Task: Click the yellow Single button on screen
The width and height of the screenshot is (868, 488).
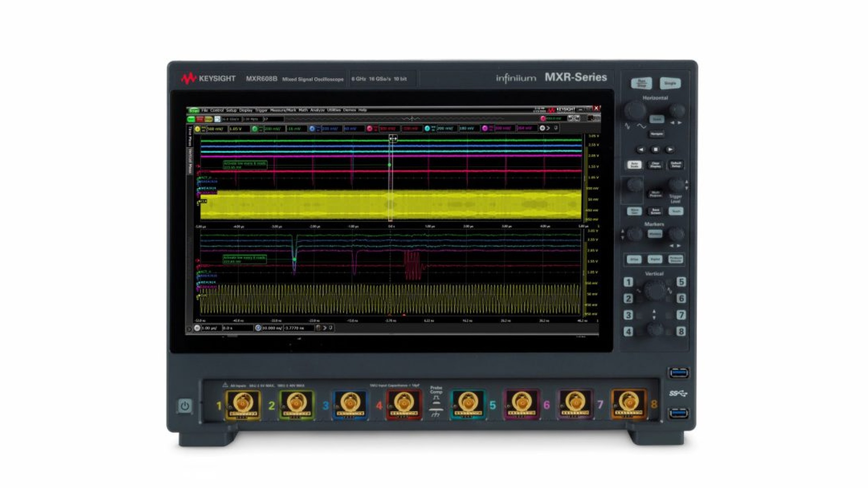Action: tap(208, 119)
